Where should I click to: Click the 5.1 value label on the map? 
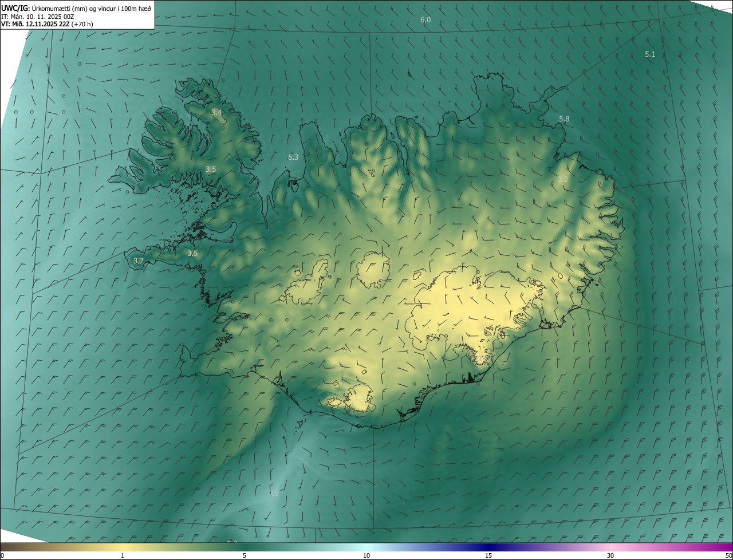point(650,54)
